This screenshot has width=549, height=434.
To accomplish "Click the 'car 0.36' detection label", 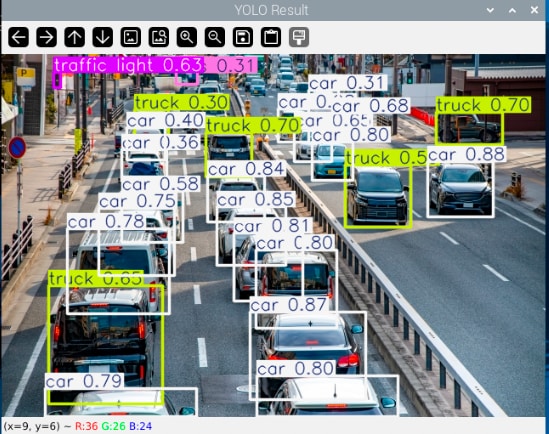I will click(x=161, y=142).
